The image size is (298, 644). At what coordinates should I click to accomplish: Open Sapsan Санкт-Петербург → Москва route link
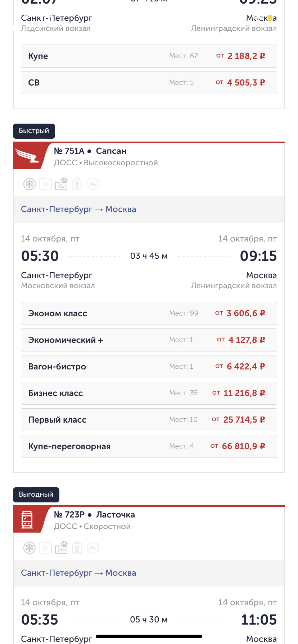click(78, 209)
